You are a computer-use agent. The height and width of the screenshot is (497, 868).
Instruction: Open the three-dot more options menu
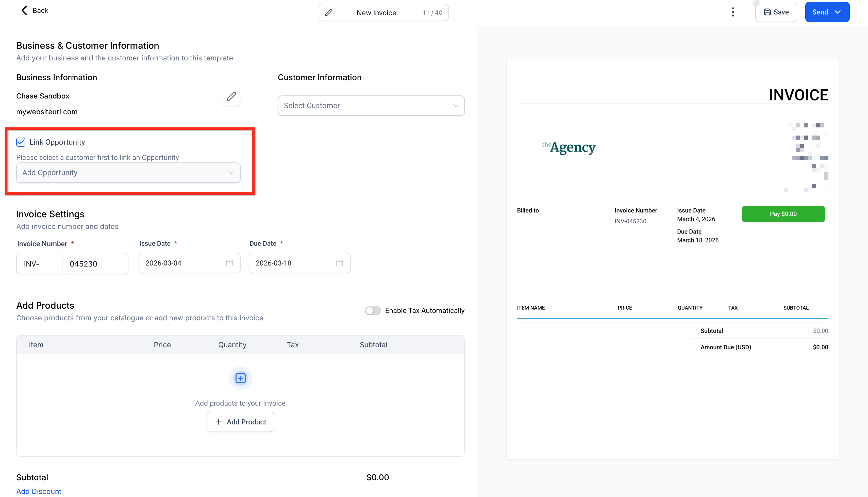tap(732, 12)
